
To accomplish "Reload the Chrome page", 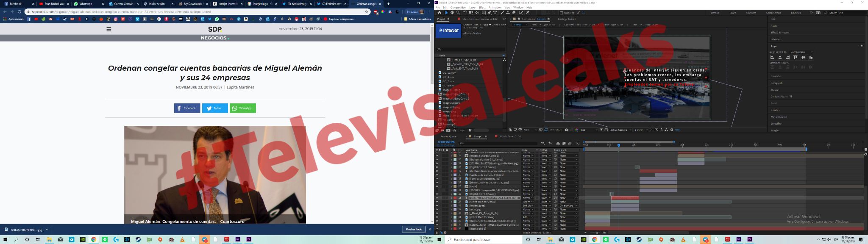I will 19,12.
